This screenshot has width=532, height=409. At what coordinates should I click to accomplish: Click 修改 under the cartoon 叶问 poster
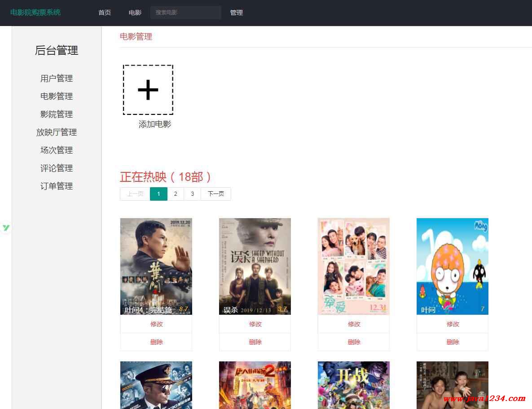click(x=452, y=324)
